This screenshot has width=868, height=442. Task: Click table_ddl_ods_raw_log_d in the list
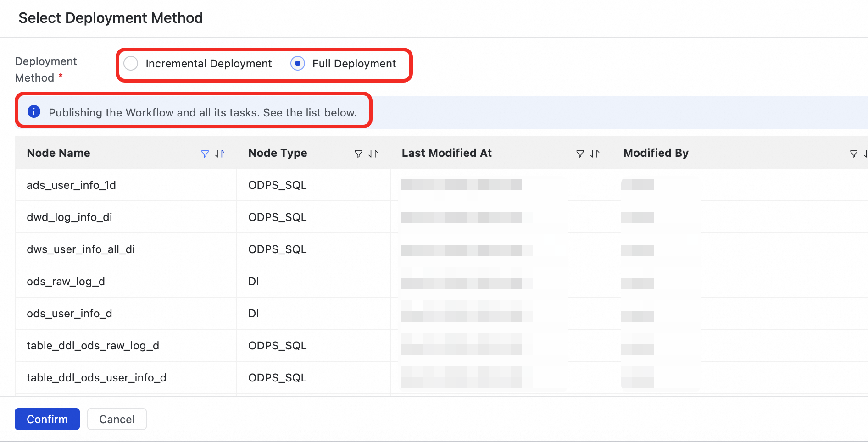[93, 346]
